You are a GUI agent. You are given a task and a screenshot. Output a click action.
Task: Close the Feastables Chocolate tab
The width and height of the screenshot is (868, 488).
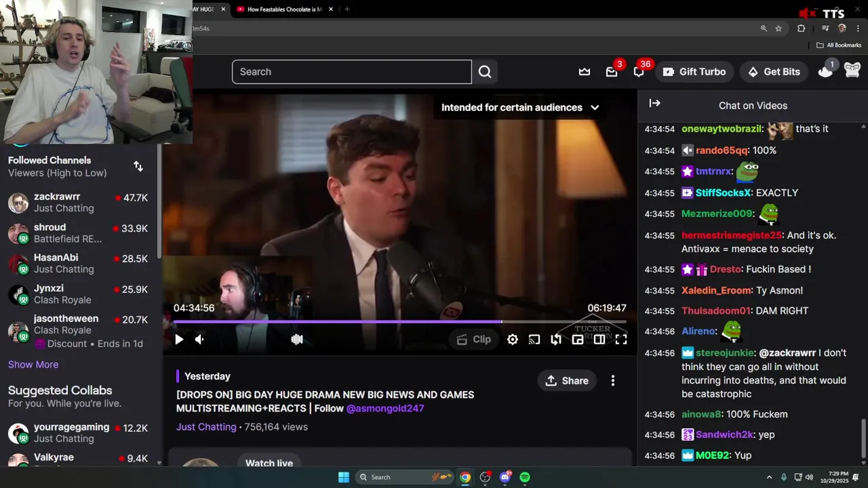coord(331,9)
